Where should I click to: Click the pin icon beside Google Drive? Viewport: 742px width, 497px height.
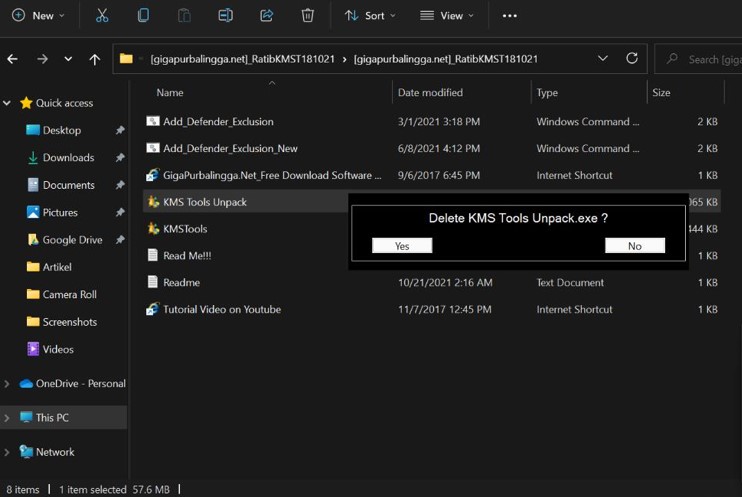[120, 240]
